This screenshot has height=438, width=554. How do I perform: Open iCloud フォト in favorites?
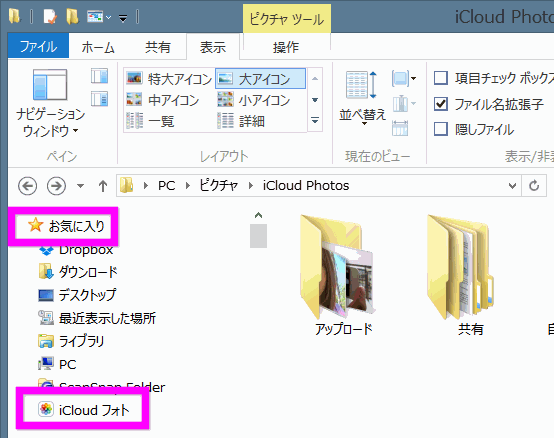(x=84, y=410)
